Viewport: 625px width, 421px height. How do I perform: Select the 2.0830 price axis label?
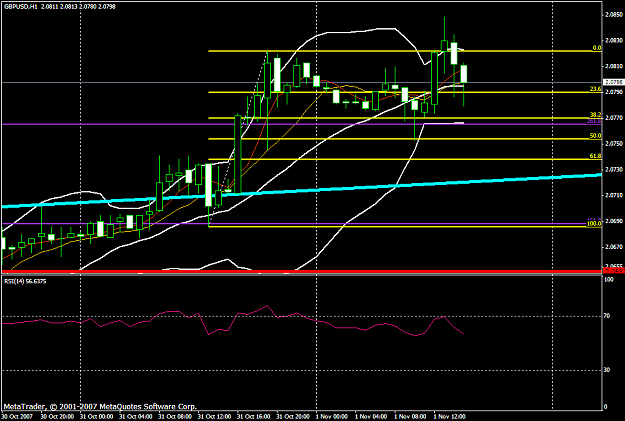tap(614, 40)
